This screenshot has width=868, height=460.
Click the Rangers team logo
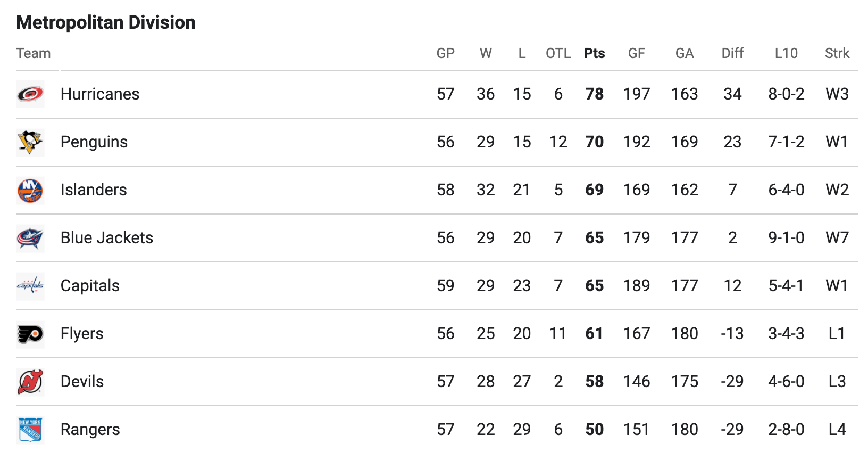tap(30, 430)
